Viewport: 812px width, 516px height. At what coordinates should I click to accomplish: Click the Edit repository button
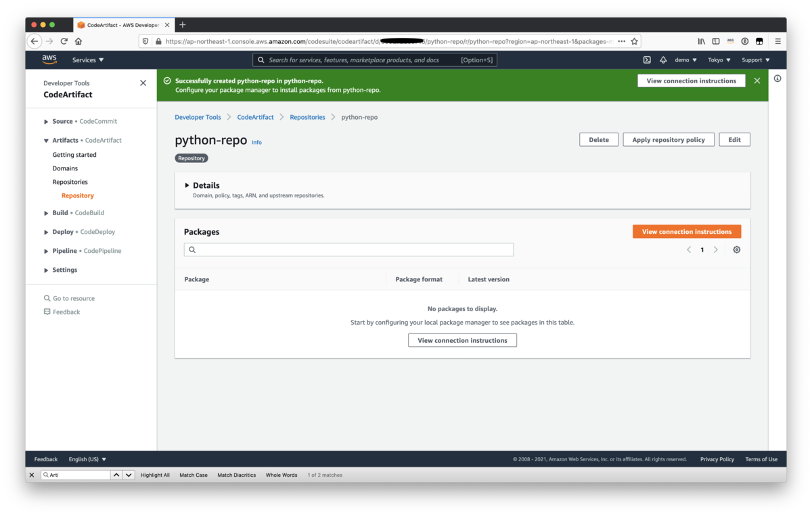[x=735, y=140]
